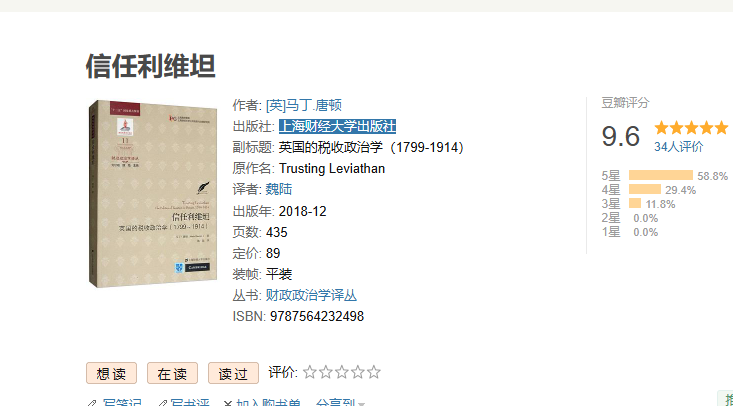
Task: Click the orange rating stars beside 9.6
Action: tap(691, 128)
